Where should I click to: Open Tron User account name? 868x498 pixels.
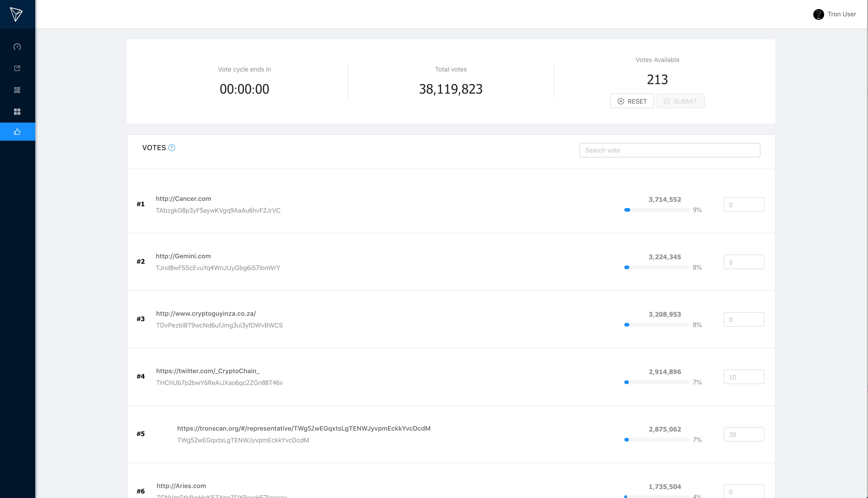coord(842,14)
